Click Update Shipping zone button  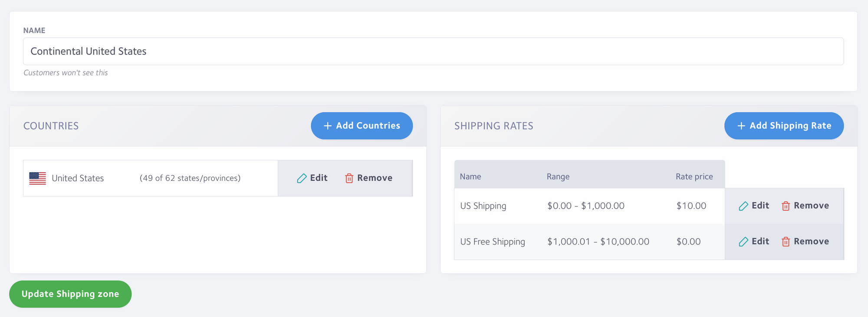pyautogui.click(x=70, y=294)
